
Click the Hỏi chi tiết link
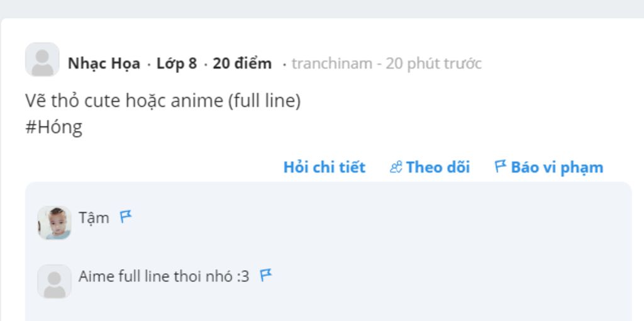coord(324,167)
